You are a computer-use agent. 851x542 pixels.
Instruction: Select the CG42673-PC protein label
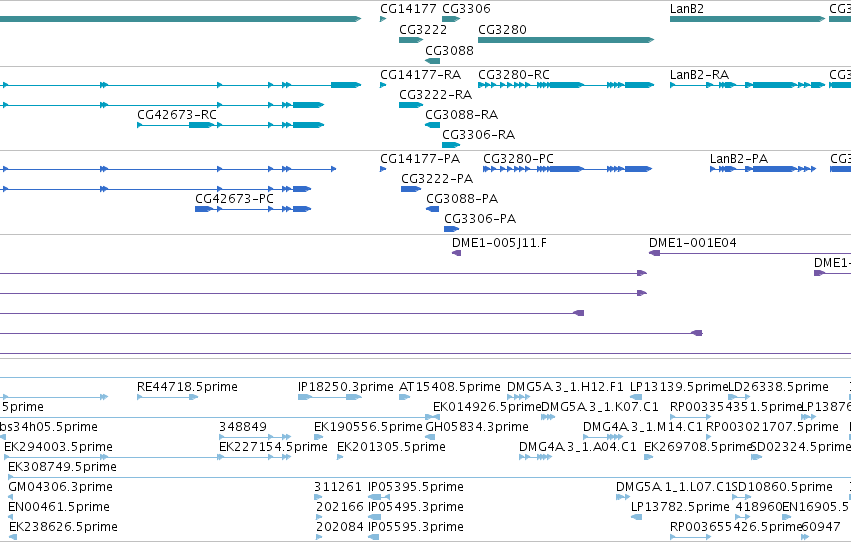point(234,199)
